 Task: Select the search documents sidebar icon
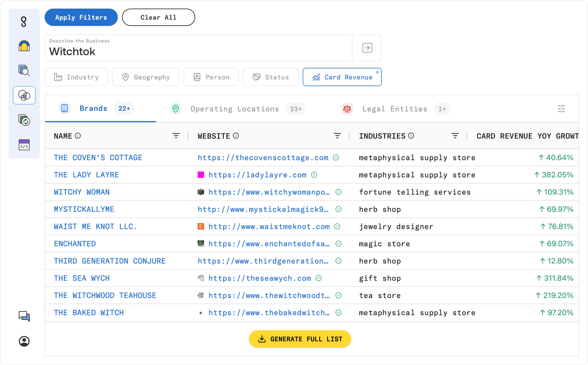coord(24,70)
